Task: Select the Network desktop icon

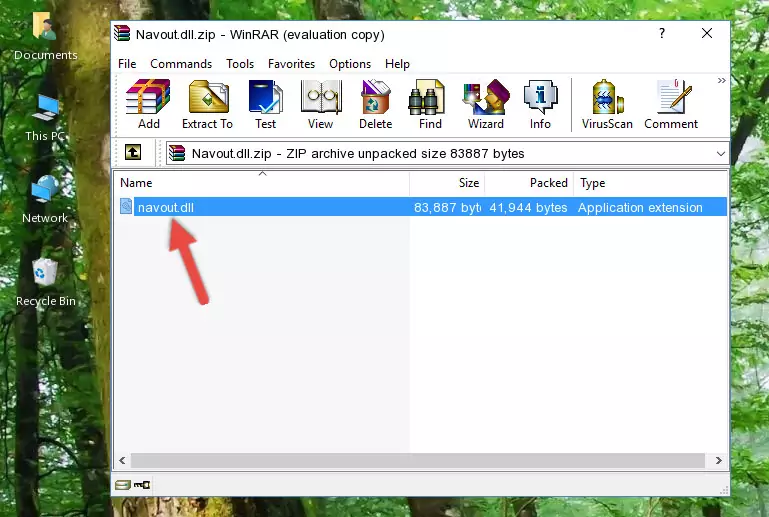Action: 45,200
